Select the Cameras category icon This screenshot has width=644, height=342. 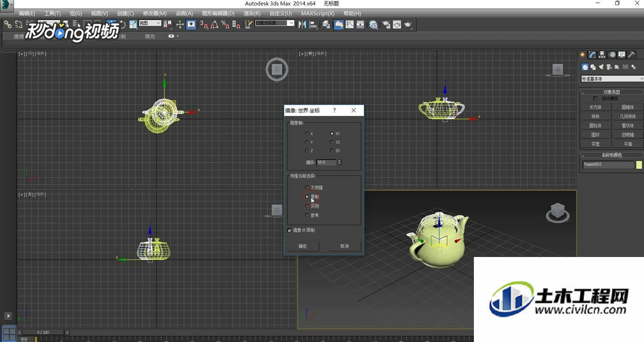[609, 67]
